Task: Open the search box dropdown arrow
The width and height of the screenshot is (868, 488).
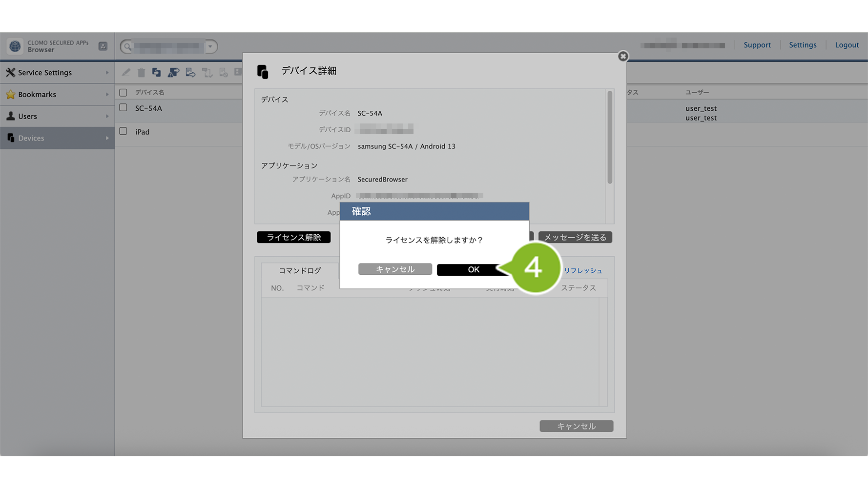Action: coord(210,47)
